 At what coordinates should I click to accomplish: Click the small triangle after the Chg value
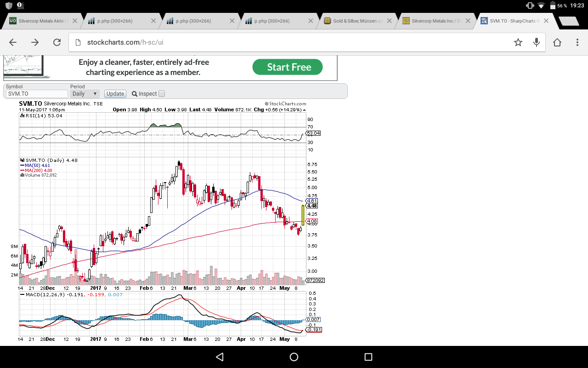pos(304,110)
